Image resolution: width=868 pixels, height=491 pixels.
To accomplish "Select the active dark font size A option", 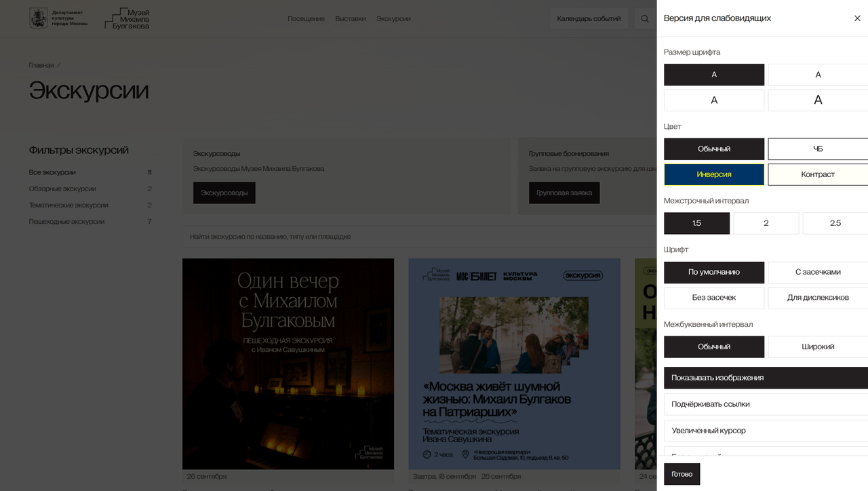I will [x=714, y=75].
